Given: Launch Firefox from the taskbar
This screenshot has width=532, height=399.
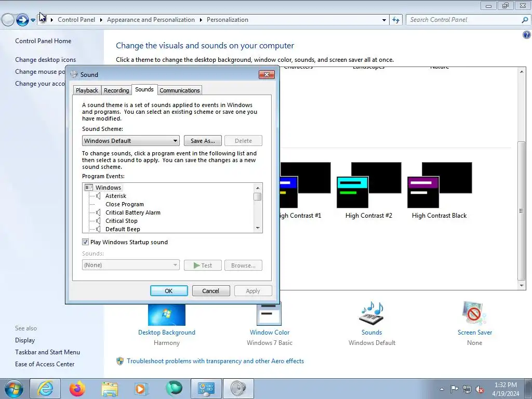Looking at the screenshot, I should tap(77, 389).
